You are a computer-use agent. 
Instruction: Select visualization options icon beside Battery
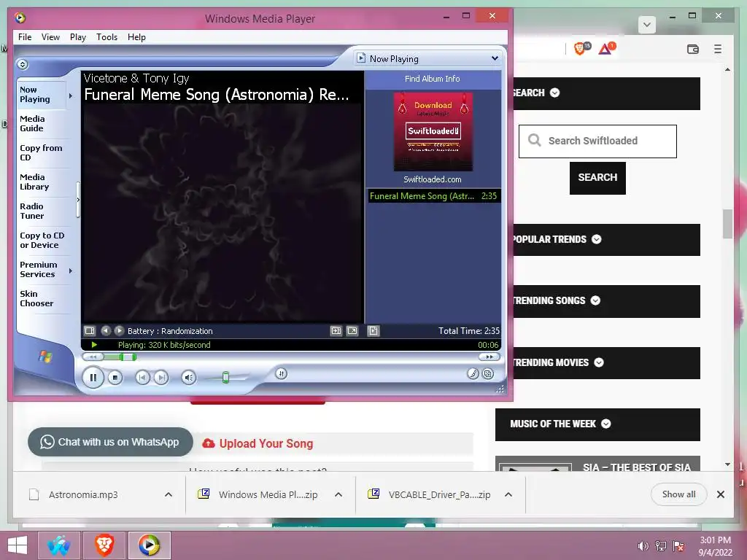coord(90,330)
